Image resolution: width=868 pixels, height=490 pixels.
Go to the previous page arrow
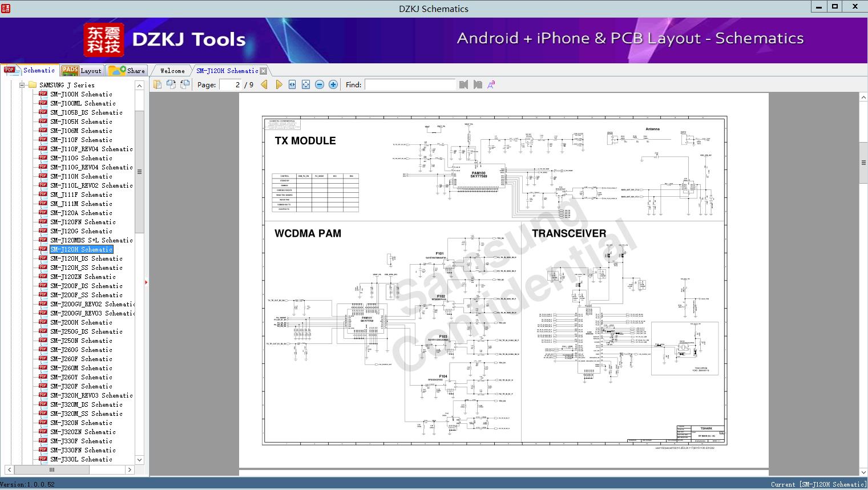coord(264,84)
